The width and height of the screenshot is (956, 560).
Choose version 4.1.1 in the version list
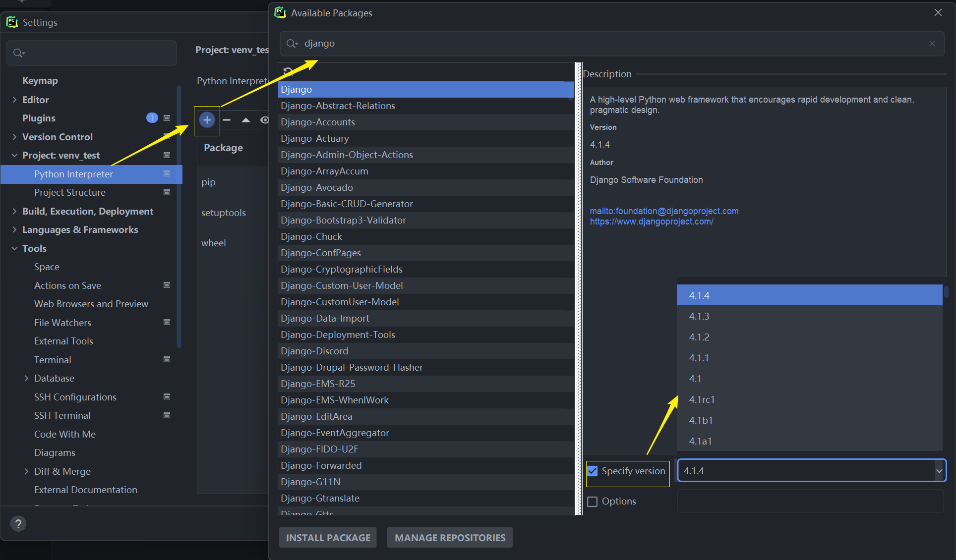click(x=809, y=358)
